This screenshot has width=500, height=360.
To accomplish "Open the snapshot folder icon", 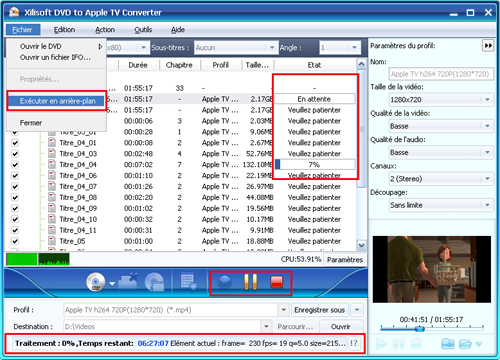I will tap(465, 344).
